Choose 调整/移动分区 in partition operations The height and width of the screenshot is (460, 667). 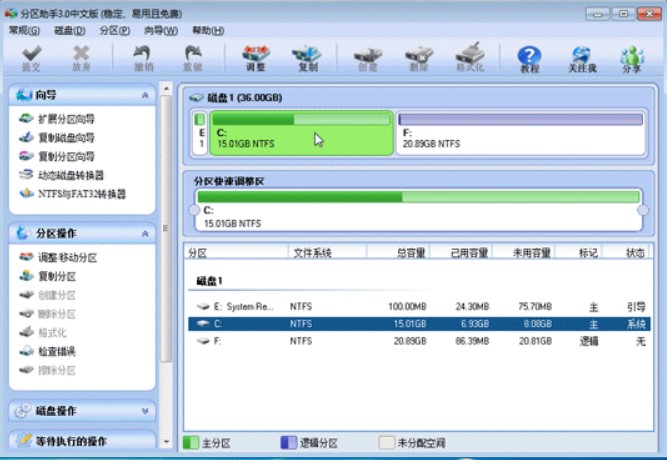click(58, 257)
